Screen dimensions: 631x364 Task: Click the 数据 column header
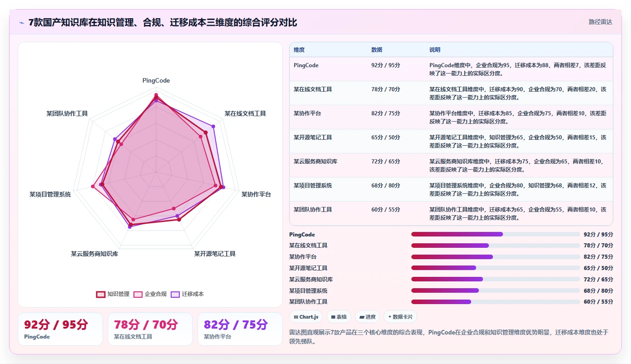(377, 50)
